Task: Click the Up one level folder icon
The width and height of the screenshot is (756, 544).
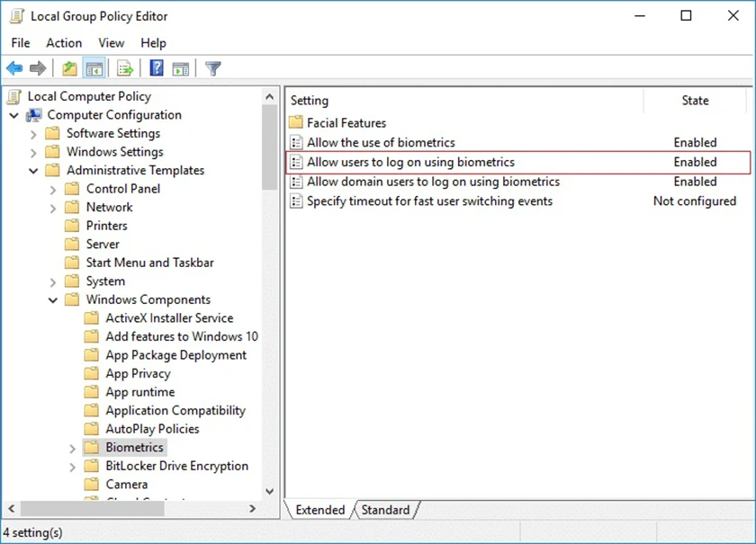Action: click(x=69, y=68)
